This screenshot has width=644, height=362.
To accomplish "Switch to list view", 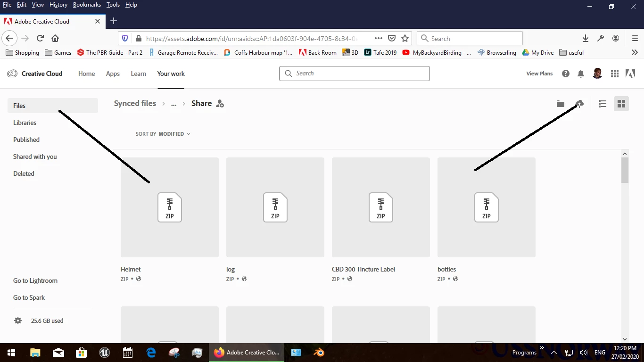I will pyautogui.click(x=602, y=104).
